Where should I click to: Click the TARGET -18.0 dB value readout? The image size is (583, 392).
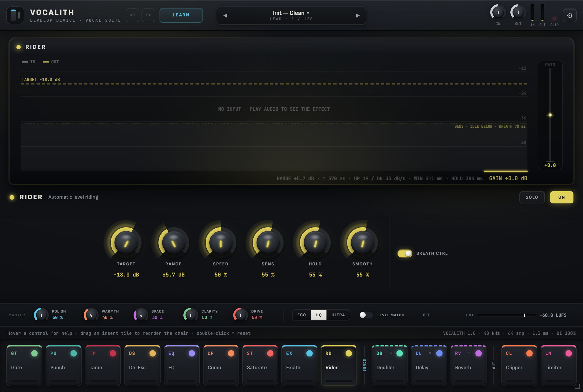pos(126,275)
